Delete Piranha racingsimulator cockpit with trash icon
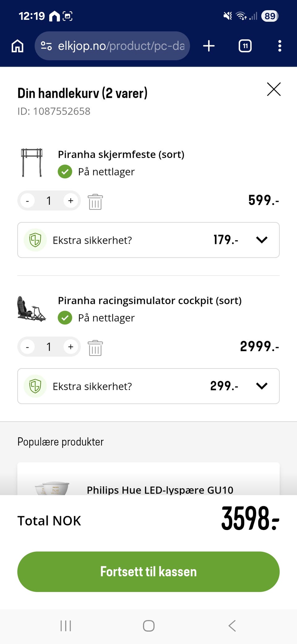The height and width of the screenshot is (644, 297). tap(95, 348)
